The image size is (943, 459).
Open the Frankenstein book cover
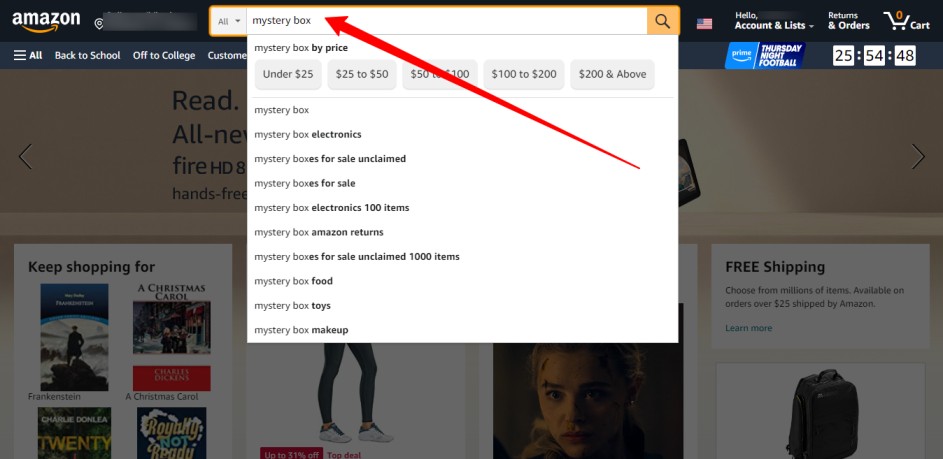[x=75, y=337]
